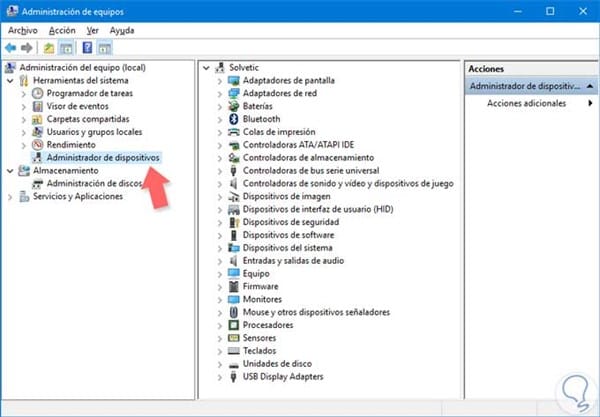The width and height of the screenshot is (600, 417).
Task: Click the Up one level folder icon
Action: [49, 48]
